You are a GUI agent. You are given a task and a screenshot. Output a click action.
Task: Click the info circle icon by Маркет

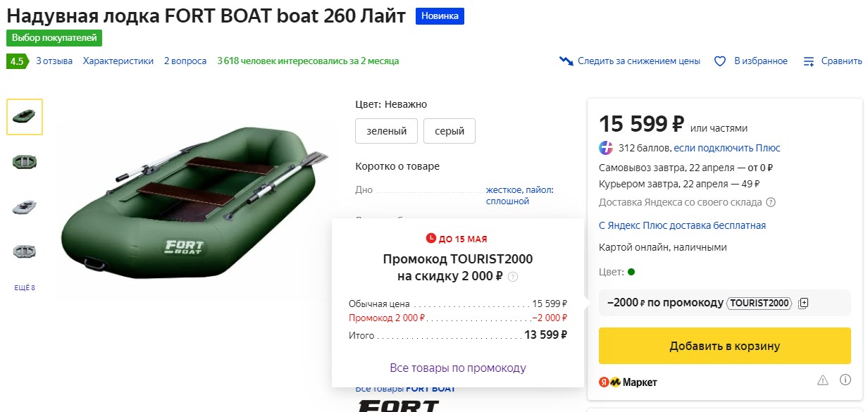pyautogui.click(x=845, y=380)
